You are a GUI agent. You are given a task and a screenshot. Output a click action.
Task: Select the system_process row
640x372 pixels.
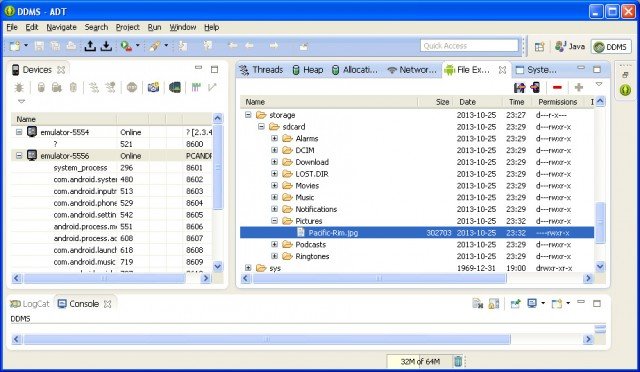pos(111,168)
